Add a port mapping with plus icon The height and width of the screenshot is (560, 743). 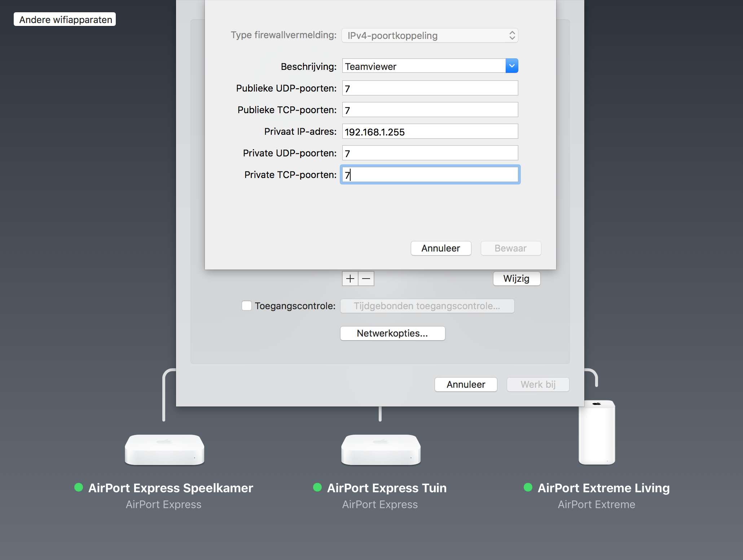[350, 279]
